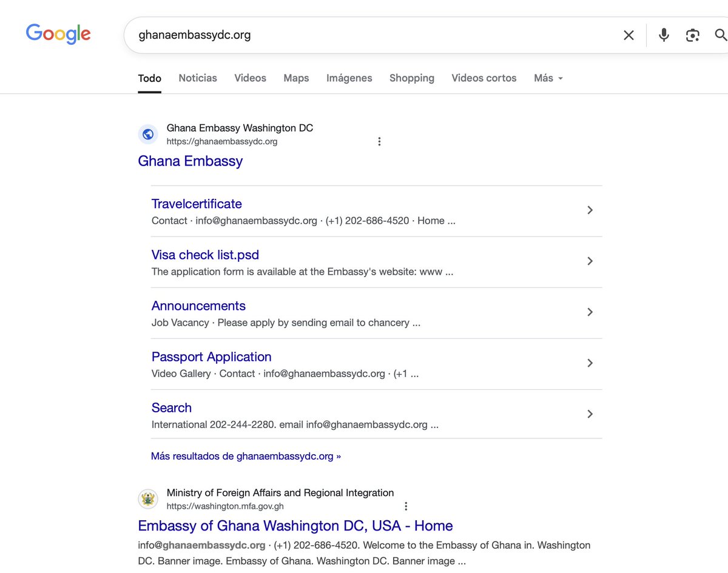Image resolution: width=728 pixels, height=573 pixels.
Task: Click the Video Gallery · Contact snippet
Action: point(285,374)
